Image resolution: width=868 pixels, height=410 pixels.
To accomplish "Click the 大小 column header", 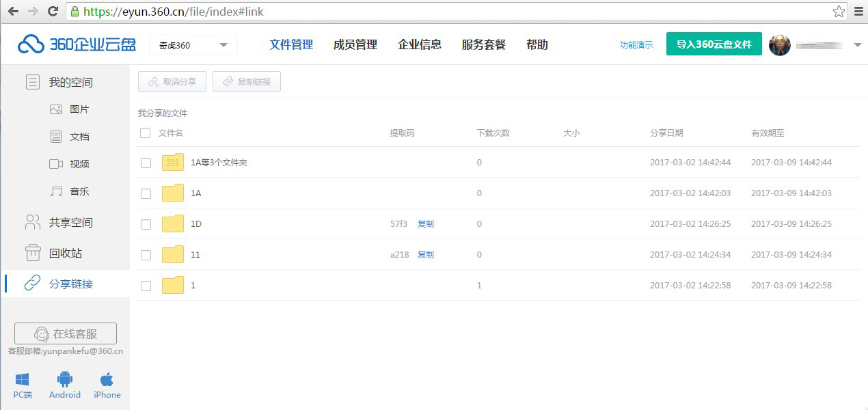I will (571, 133).
